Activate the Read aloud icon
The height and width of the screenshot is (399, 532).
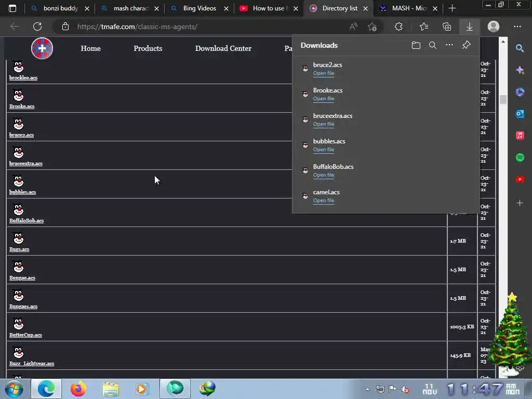point(353,26)
